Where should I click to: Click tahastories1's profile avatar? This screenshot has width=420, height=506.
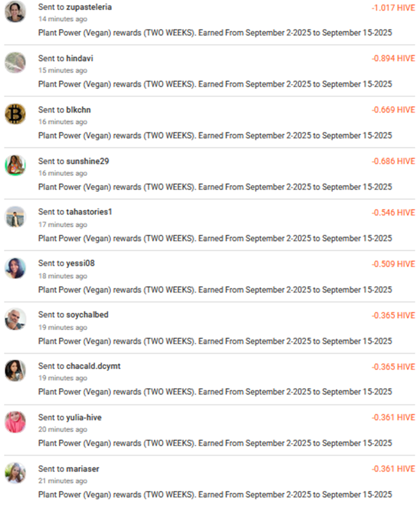coord(15,217)
